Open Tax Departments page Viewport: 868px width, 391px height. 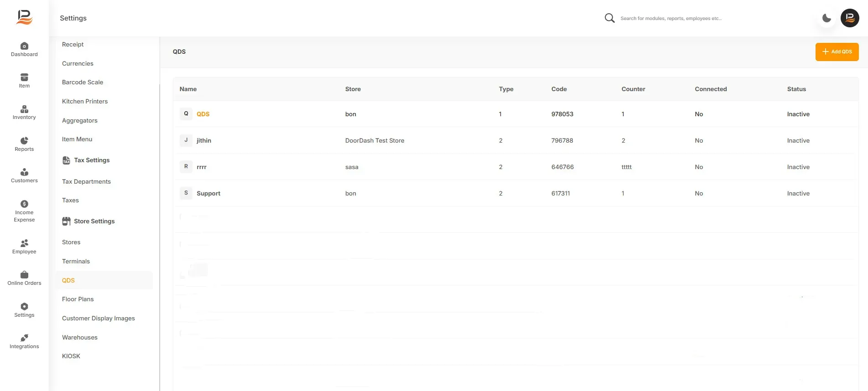[x=86, y=182]
